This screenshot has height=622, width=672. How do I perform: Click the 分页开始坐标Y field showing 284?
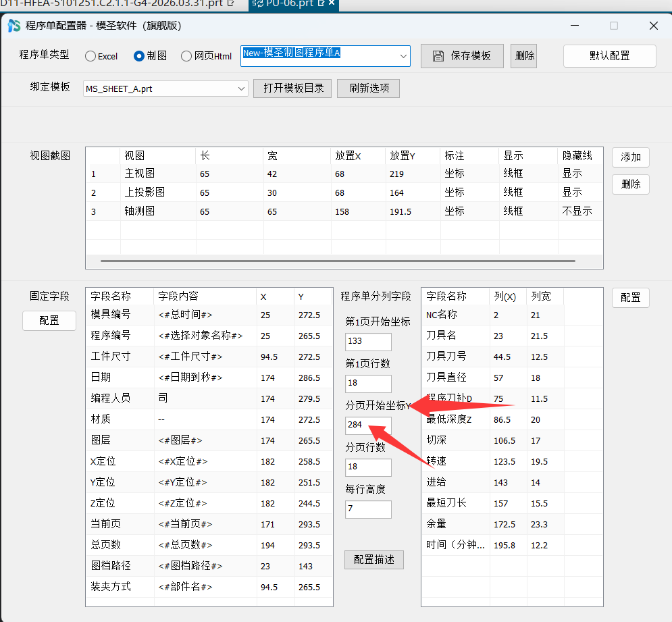pos(368,425)
